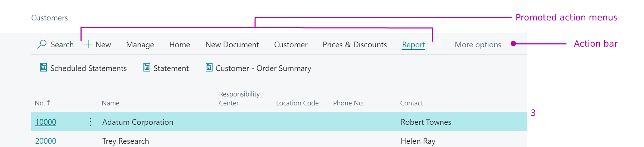This screenshot has width=644, height=147.
Task: Open the Home action menu
Action: (x=180, y=44)
